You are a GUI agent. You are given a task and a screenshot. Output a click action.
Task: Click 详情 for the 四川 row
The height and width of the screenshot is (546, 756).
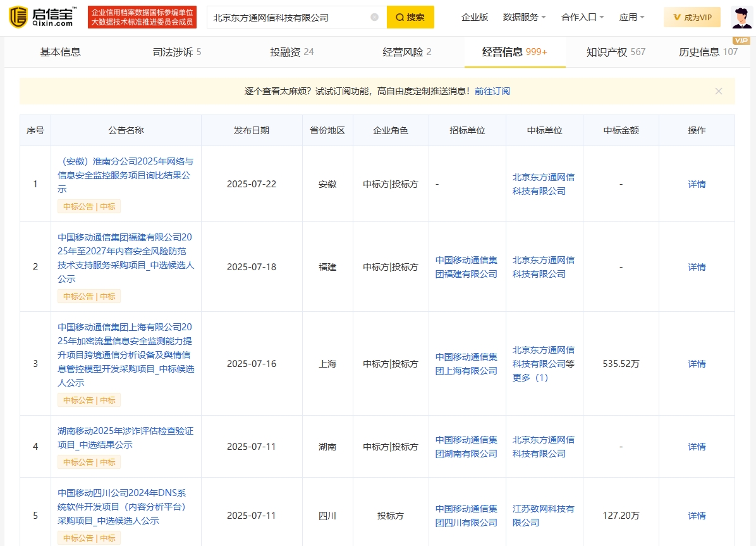tap(697, 516)
